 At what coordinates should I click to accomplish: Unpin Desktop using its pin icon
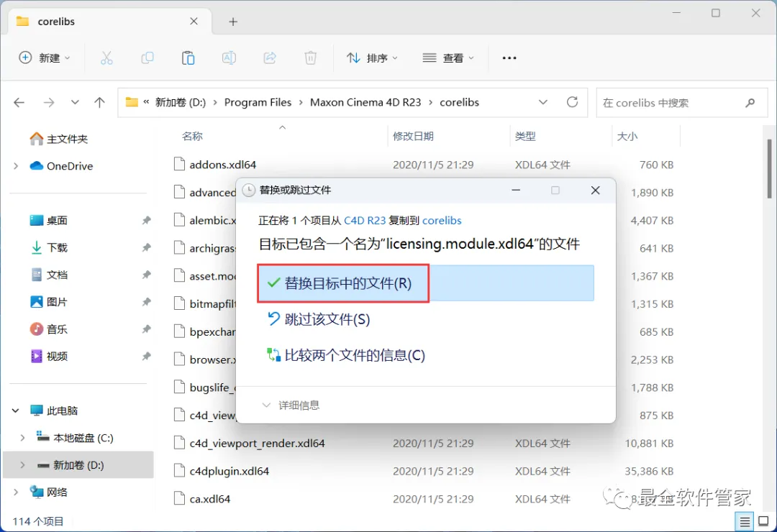tap(146, 221)
